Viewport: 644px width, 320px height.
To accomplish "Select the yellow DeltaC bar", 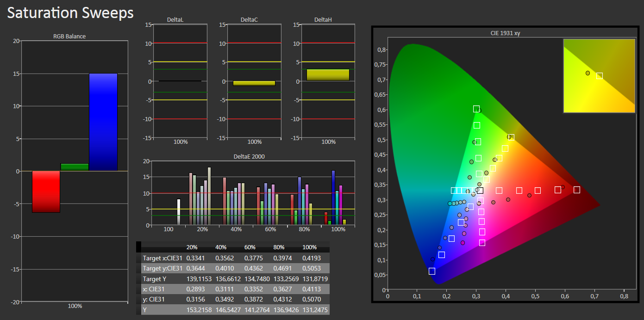I will [x=254, y=83].
